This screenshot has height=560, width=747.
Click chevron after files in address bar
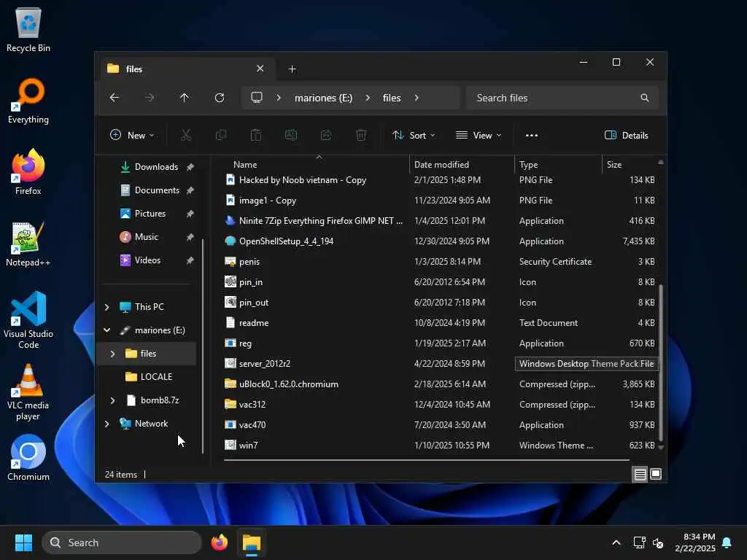pos(417,98)
